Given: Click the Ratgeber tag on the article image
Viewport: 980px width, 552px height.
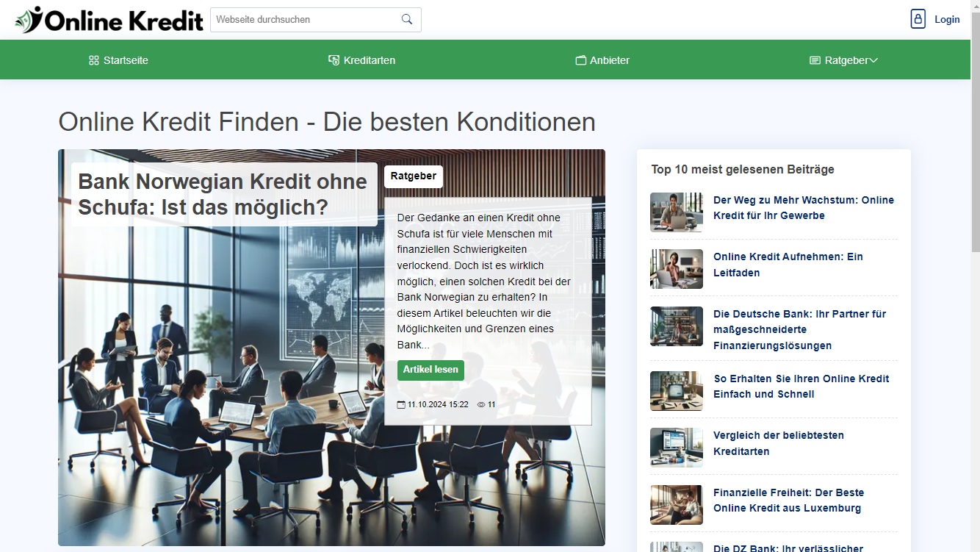Looking at the screenshot, I should [x=413, y=176].
